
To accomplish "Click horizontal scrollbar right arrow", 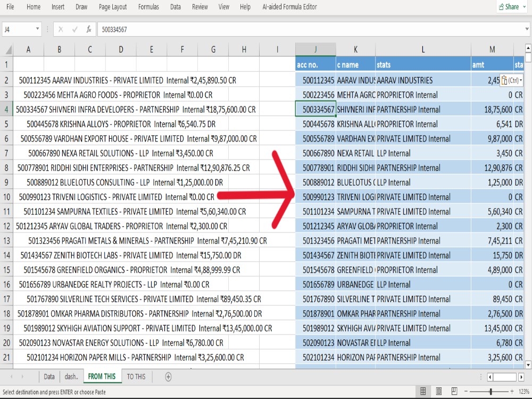I will tap(521, 377).
